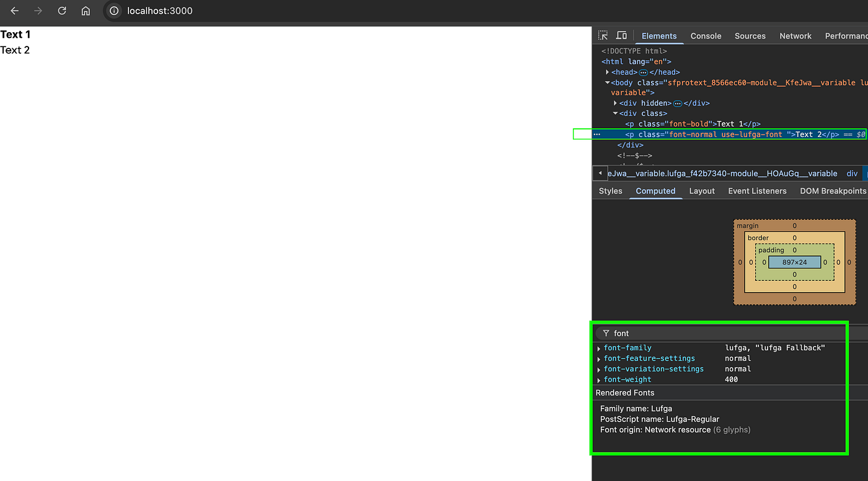The height and width of the screenshot is (481, 868).
Task: Expand the font-variation-settings property
Action: click(x=599, y=369)
